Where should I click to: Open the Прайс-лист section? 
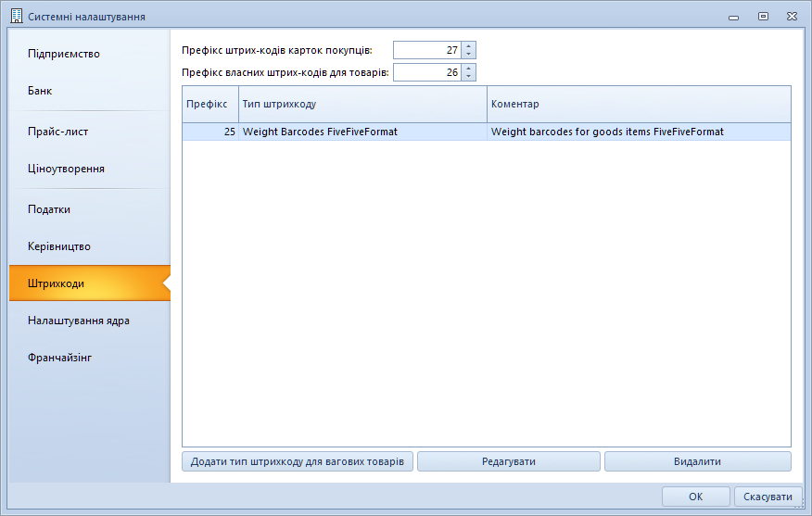point(57,132)
